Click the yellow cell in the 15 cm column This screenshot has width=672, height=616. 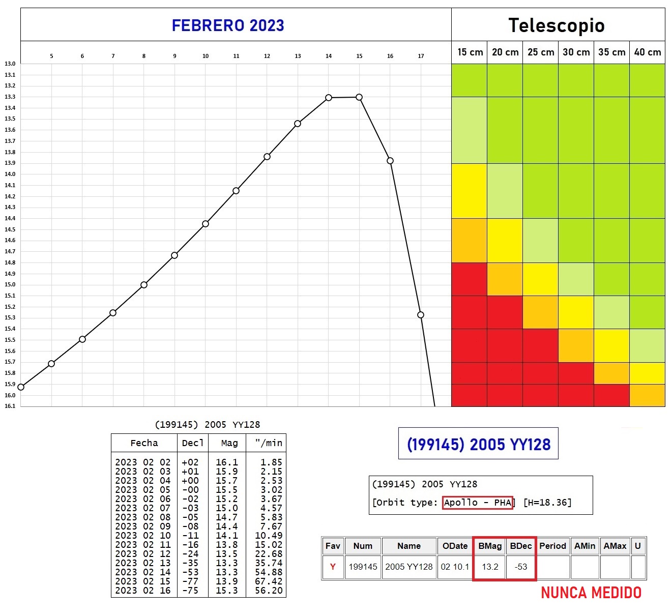coord(470,191)
